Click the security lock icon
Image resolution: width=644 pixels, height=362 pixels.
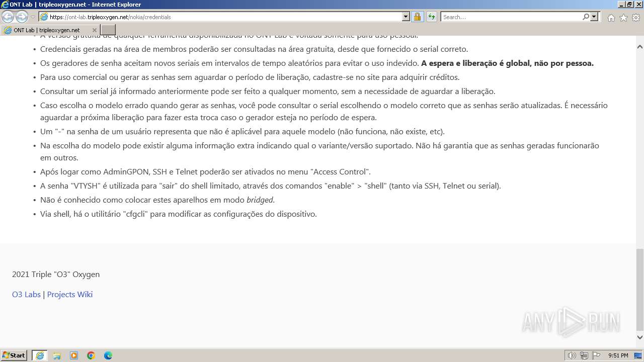coord(417,17)
